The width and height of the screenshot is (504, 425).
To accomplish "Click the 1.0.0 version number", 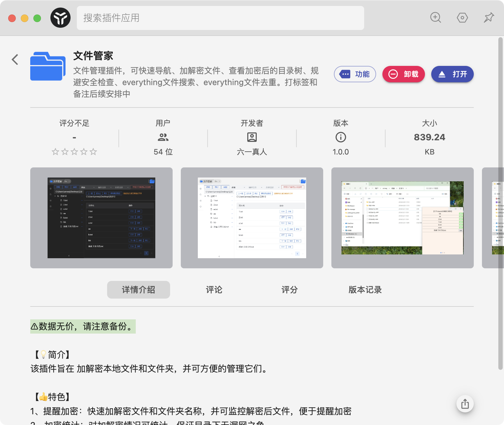I will coord(341,152).
